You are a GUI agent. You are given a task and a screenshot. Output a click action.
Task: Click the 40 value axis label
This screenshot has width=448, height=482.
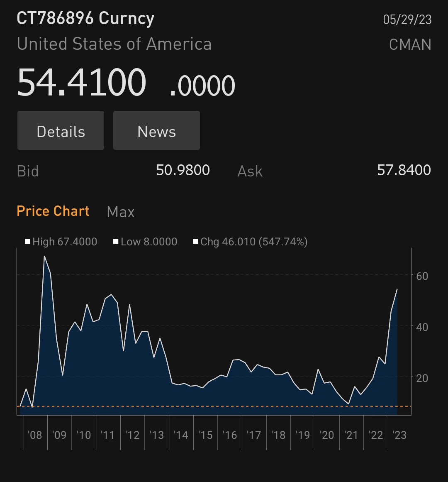(422, 327)
